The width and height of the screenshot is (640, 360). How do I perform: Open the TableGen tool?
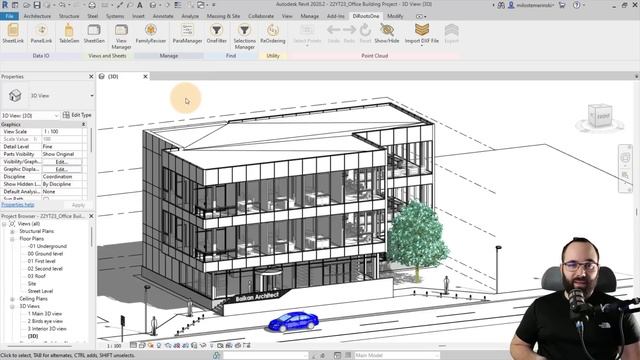pos(69,33)
